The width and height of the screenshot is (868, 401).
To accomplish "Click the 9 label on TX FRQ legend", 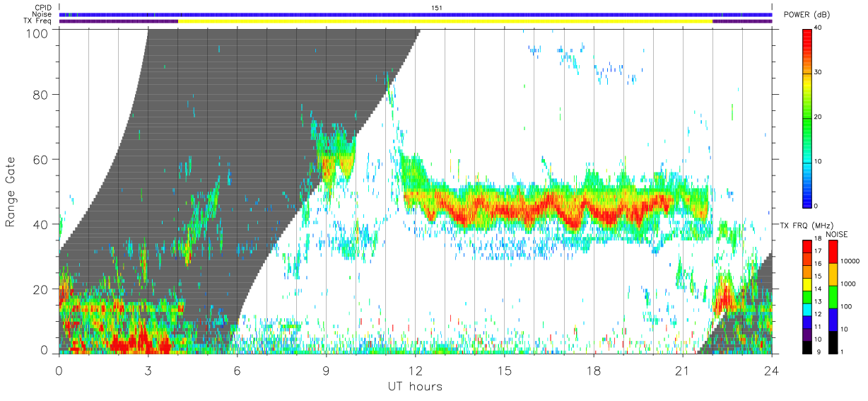I will tap(817, 351).
